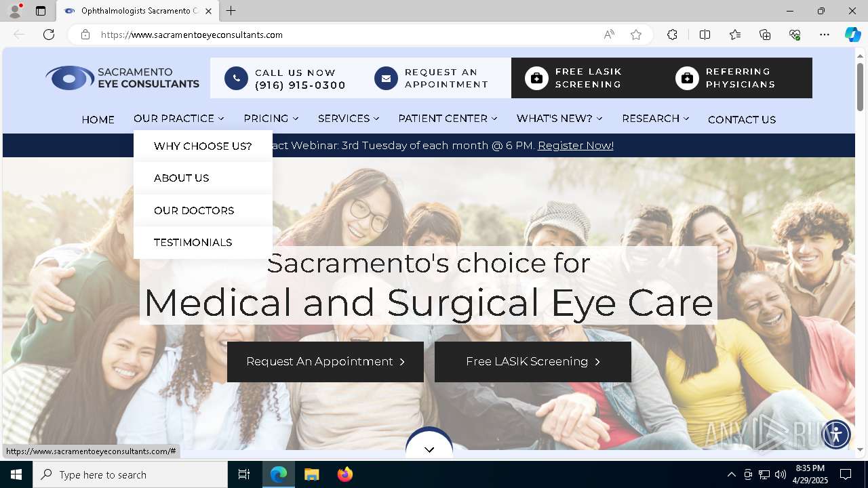The width and height of the screenshot is (868, 488).
Task: Click the Free LASIK Screening header text
Action: (588, 78)
